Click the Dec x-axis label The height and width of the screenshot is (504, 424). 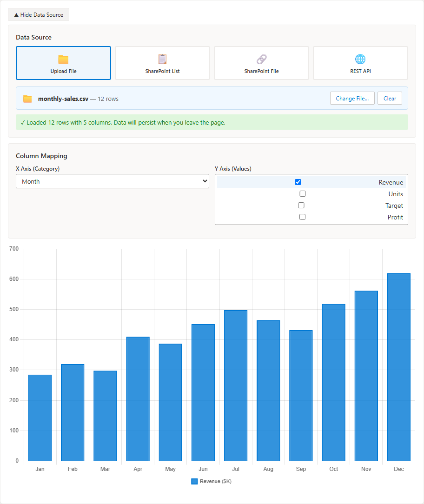[x=399, y=469]
